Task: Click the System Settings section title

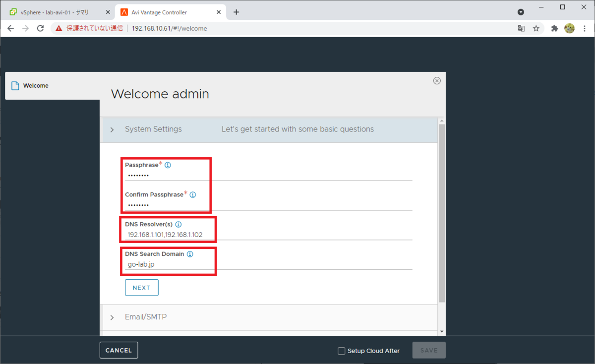Action: coord(153,129)
